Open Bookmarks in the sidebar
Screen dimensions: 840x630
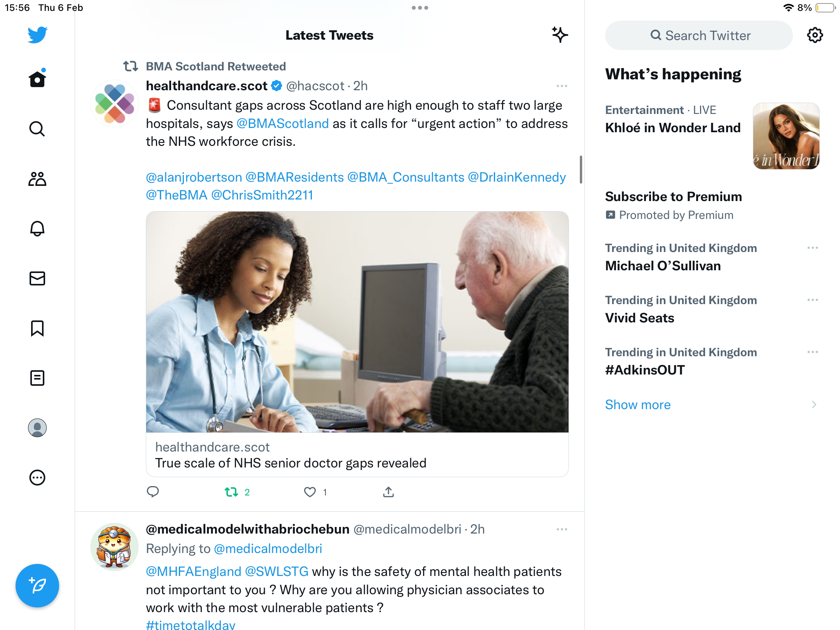pos(37,328)
